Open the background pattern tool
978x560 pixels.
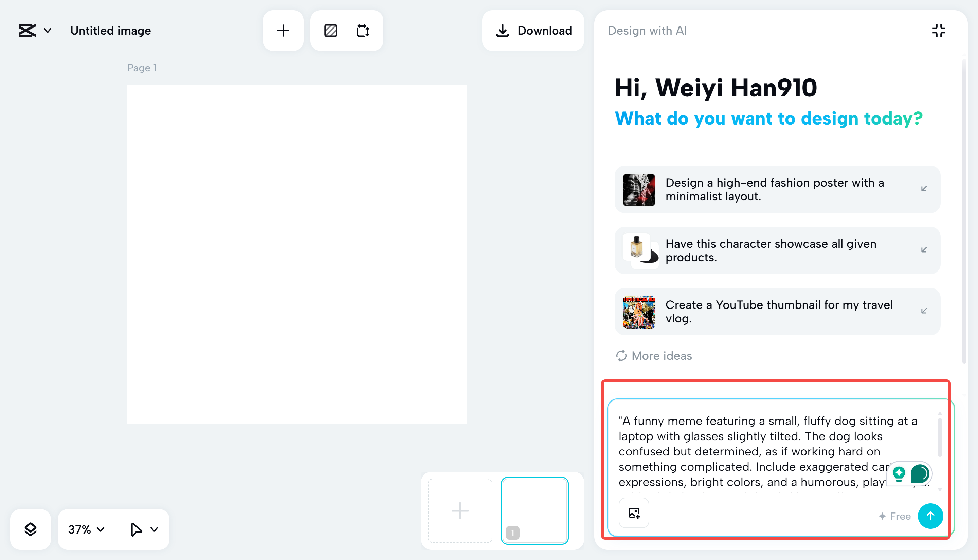point(330,31)
